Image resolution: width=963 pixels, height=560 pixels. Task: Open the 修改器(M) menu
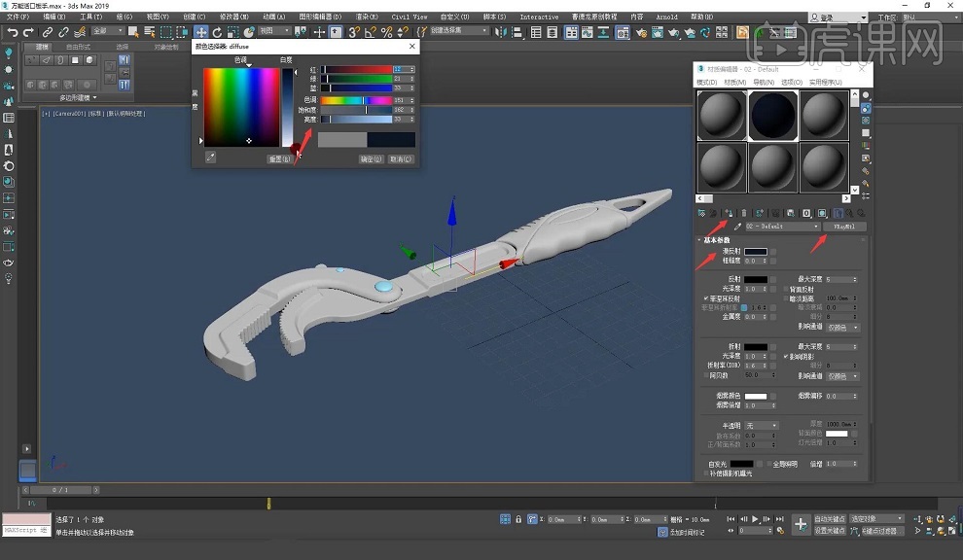(236, 17)
